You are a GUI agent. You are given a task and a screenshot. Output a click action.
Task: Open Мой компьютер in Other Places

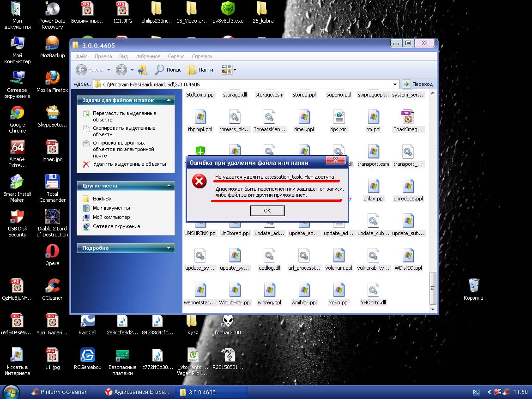111,217
